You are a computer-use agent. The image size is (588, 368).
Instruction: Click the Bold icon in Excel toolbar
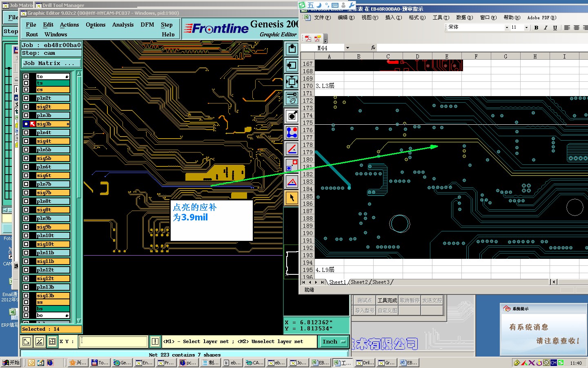click(x=536, y=27)
